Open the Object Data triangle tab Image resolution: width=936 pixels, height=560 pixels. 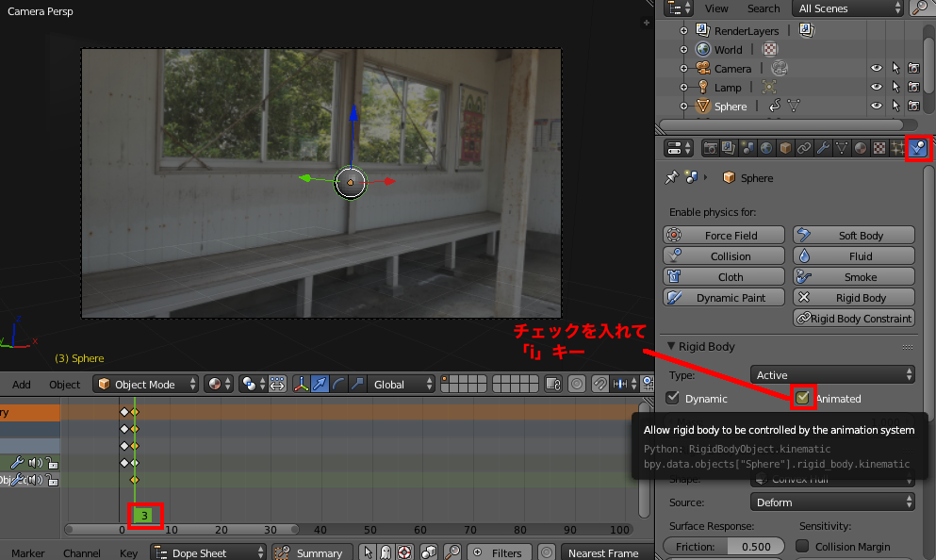pos(842,148)
